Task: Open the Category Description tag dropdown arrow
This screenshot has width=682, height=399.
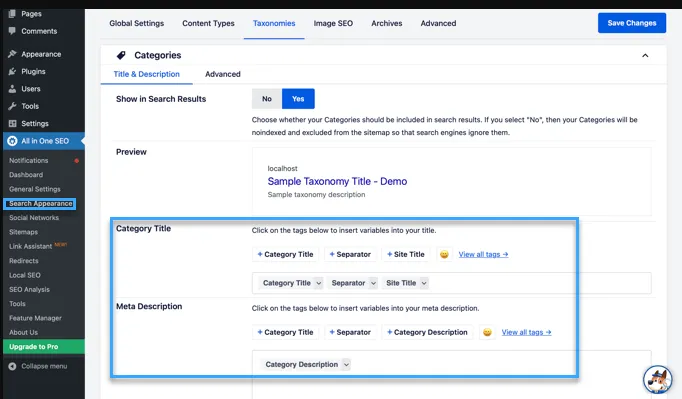Action: tap(346, 365)
